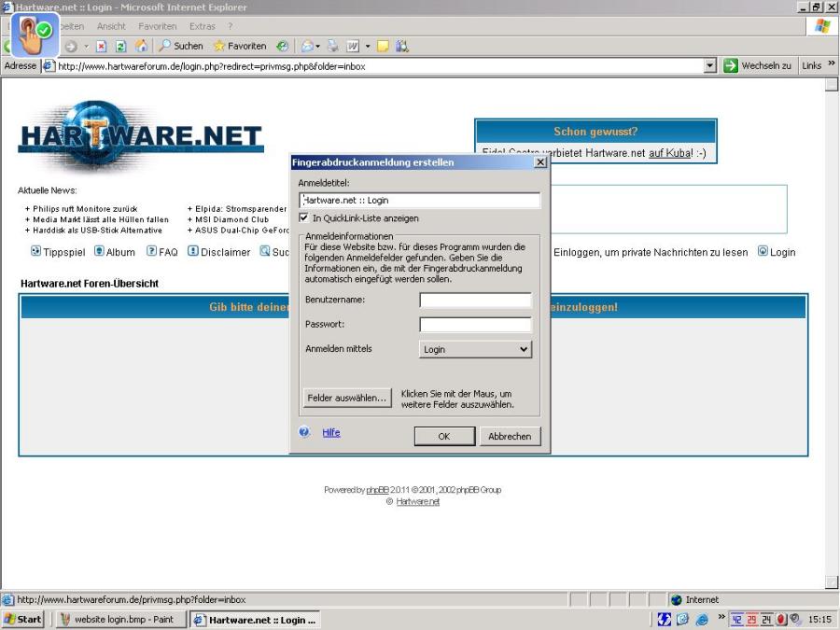Open the Windows Start menu
Screen dimensions: 840x630
(x=22, y=620)
